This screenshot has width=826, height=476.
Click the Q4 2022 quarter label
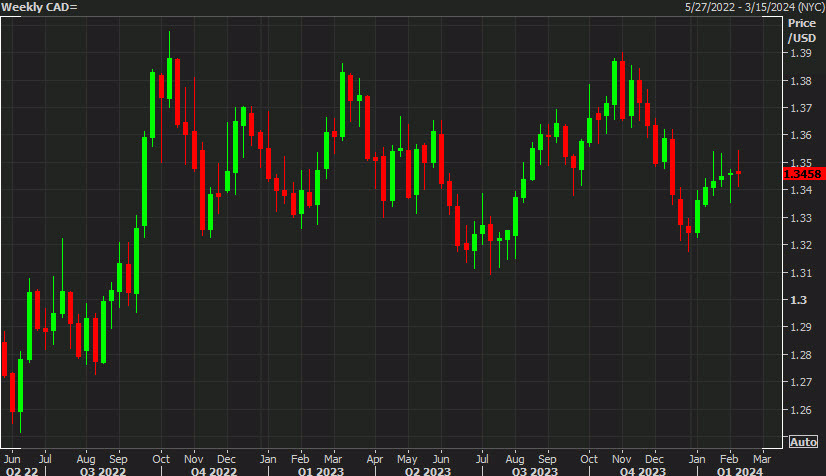[x=213, y=471]
